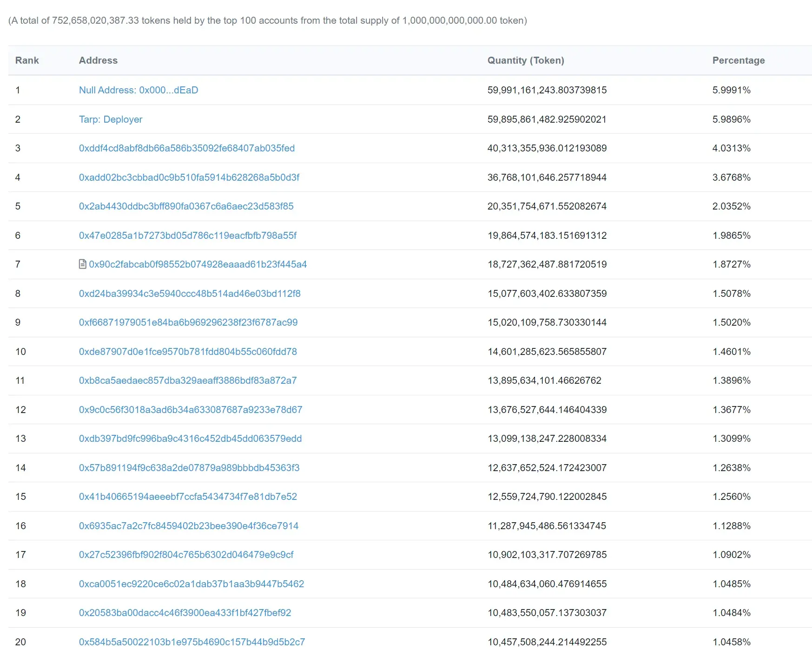Image resolution: width=812 pixels, height=656 pixels.
Task: Click percentage value 1.1288%
Action: pyautogui.click(x=732, y=526)
